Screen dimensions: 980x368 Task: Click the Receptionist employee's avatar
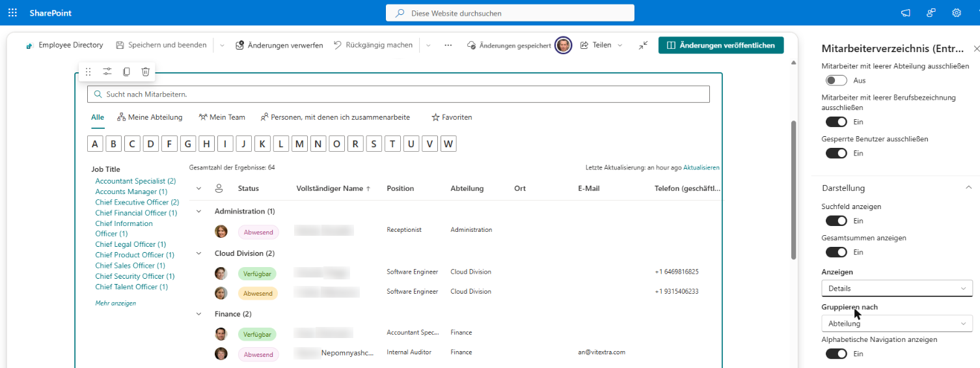[221, 231]
